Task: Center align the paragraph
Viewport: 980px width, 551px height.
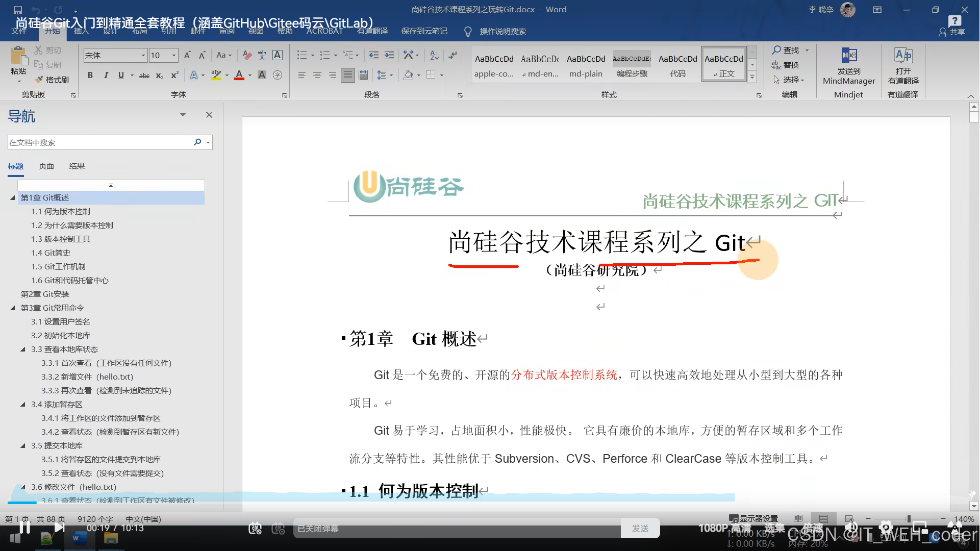Action: coord(317,75)
